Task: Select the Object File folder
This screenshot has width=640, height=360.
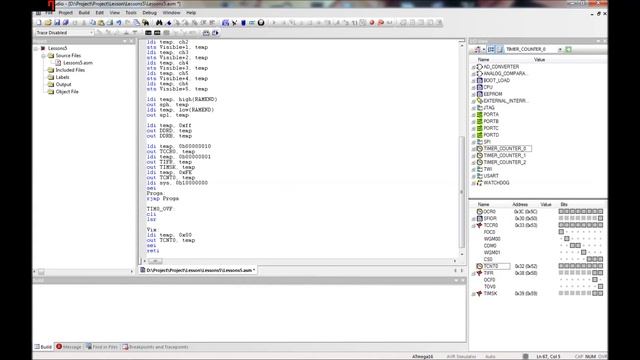Action: point(67,92)
